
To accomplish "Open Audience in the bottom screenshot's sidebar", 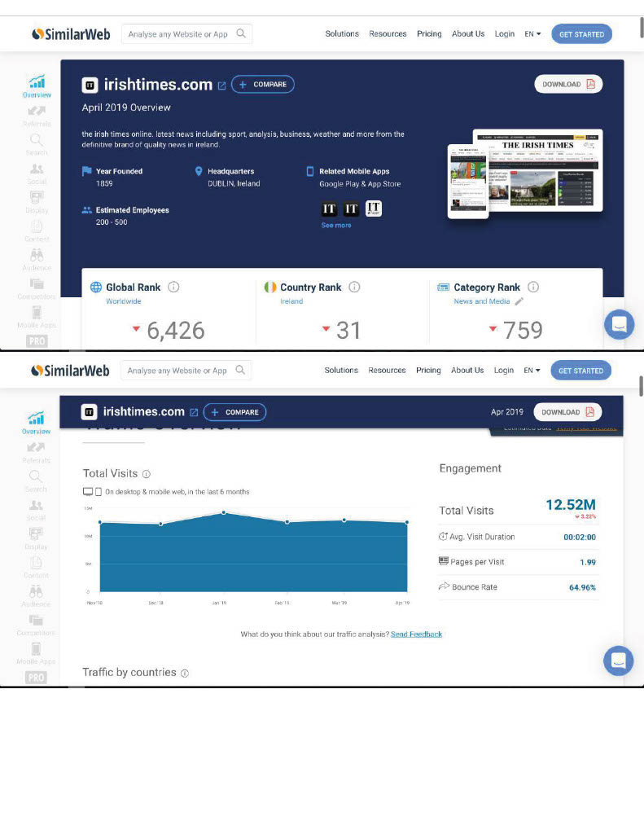I will coord(36,596).
